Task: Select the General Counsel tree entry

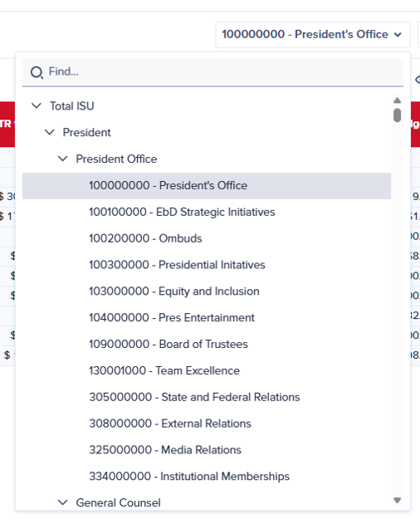Action: pos(118,502)
